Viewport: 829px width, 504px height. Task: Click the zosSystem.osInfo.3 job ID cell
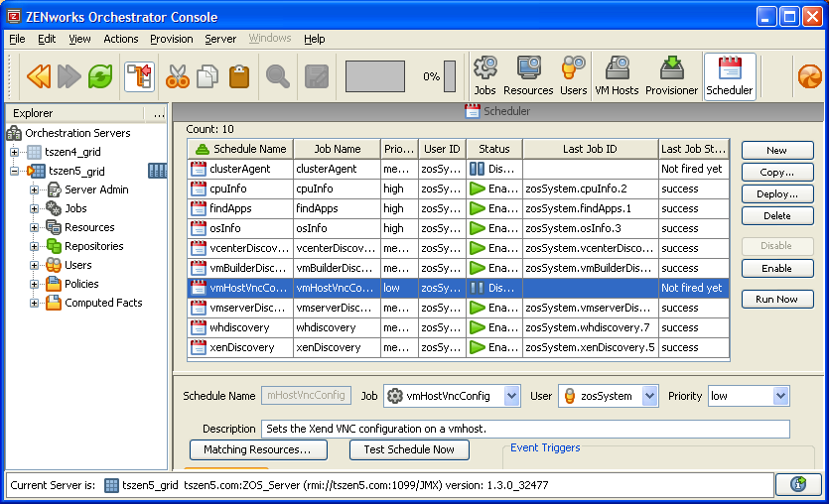tap(591, 228)
